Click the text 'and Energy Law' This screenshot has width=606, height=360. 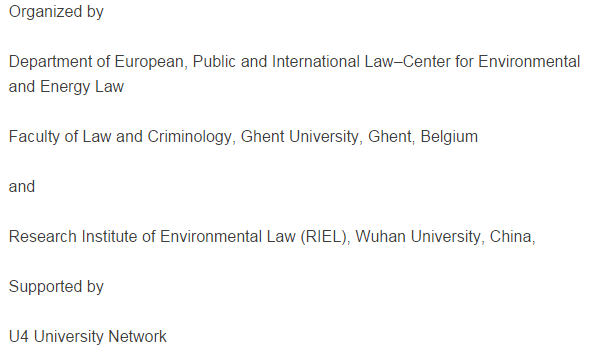[66, 87]
